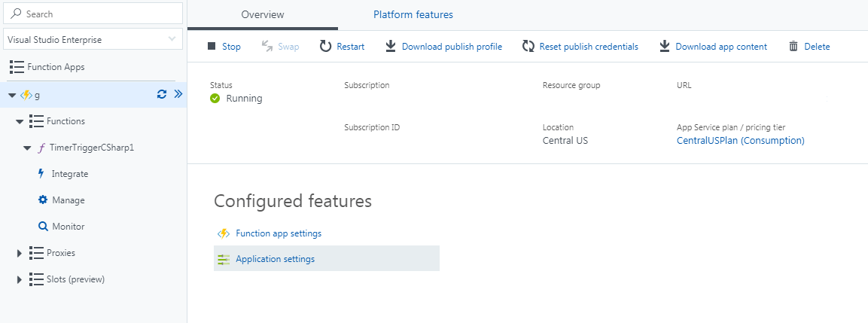This screenshot has width=868, height=323.
Task: Open the Monitor item under TimerTriggerCSharp1
Action: point(68,227)
